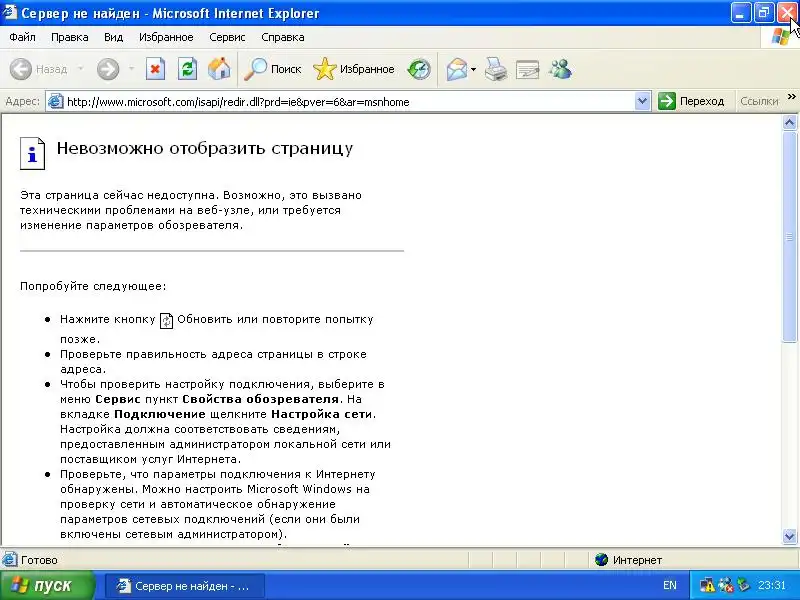Click the Адрес: label
This screenshot has width=800, height=600.
click(x=22, y=102)
